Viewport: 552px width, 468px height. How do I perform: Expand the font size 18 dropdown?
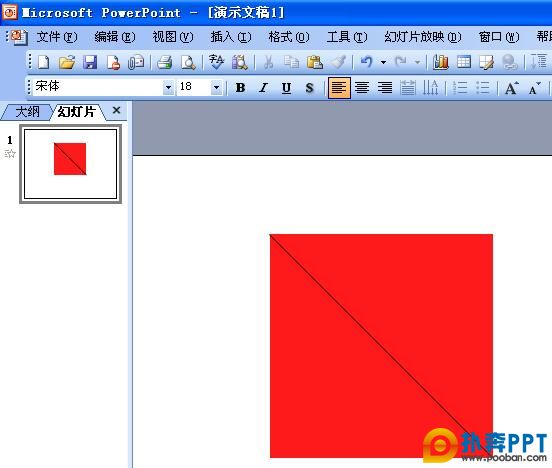[x=217, y=87]
